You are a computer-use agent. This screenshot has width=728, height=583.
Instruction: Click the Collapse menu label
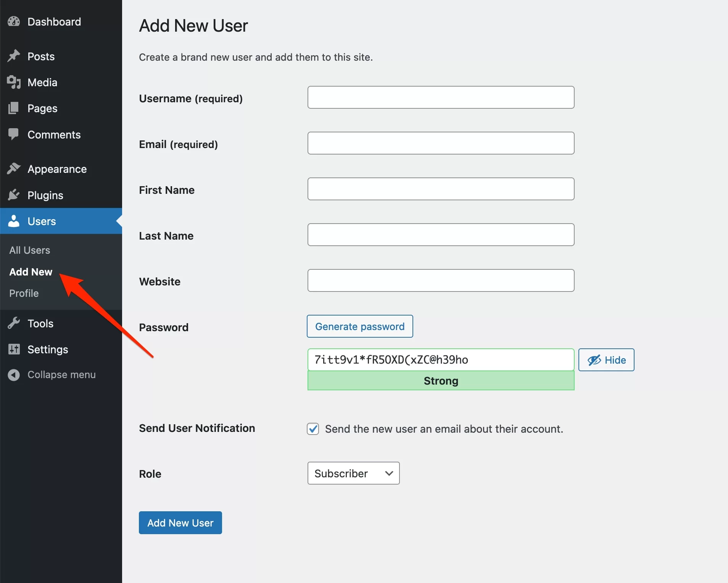click(61, 374)
